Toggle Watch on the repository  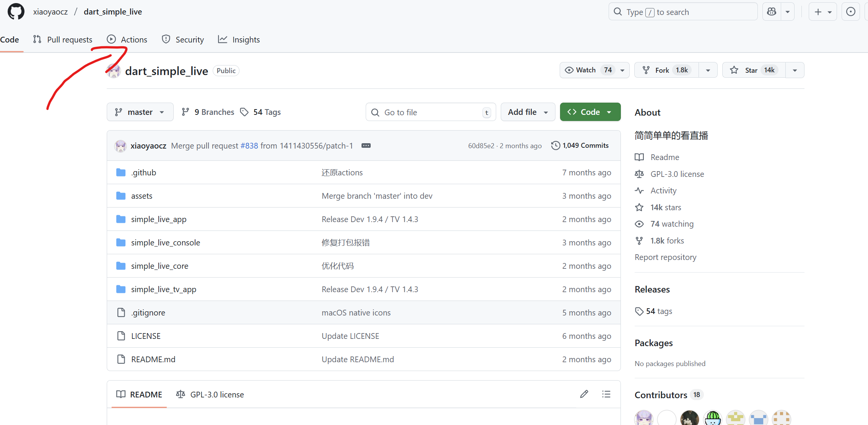tap(587, 70)
